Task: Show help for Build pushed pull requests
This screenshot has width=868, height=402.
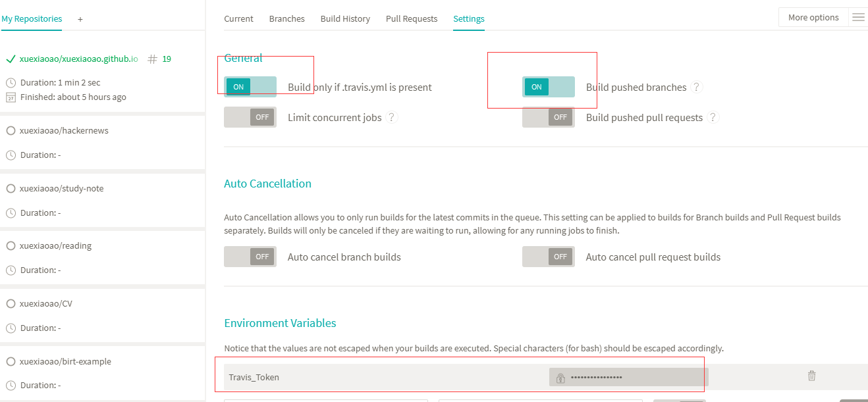Action: [713, 117]
